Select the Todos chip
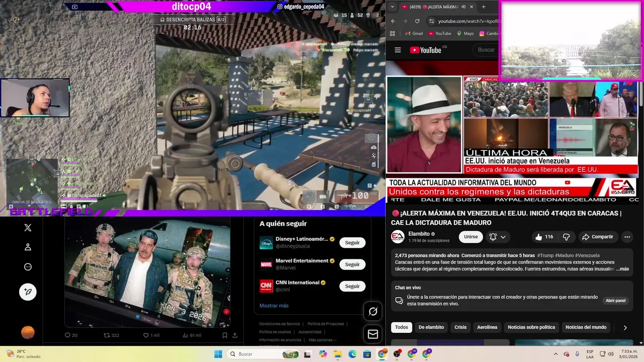Viewport: 644px width, 362px height. pos(401,327)
